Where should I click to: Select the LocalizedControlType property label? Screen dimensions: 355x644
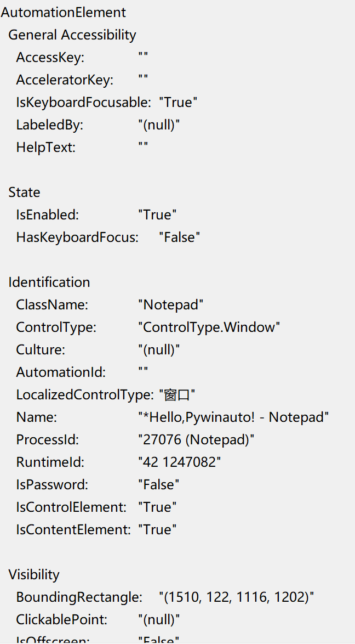coord(85,395)
